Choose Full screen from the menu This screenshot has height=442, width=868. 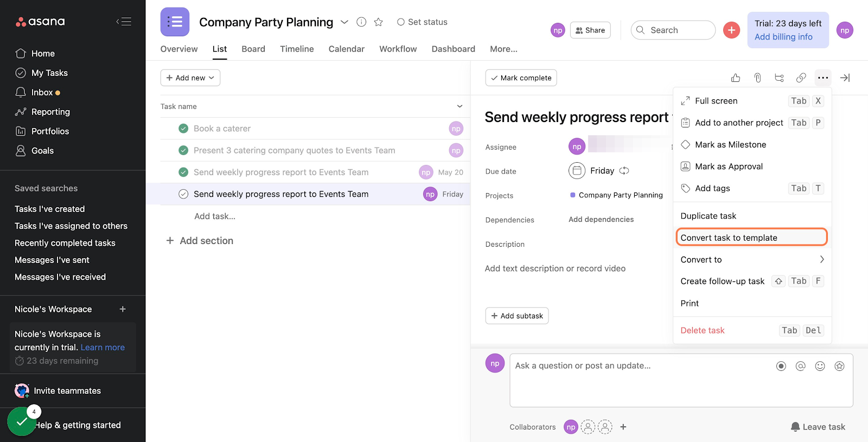point(752,101)
